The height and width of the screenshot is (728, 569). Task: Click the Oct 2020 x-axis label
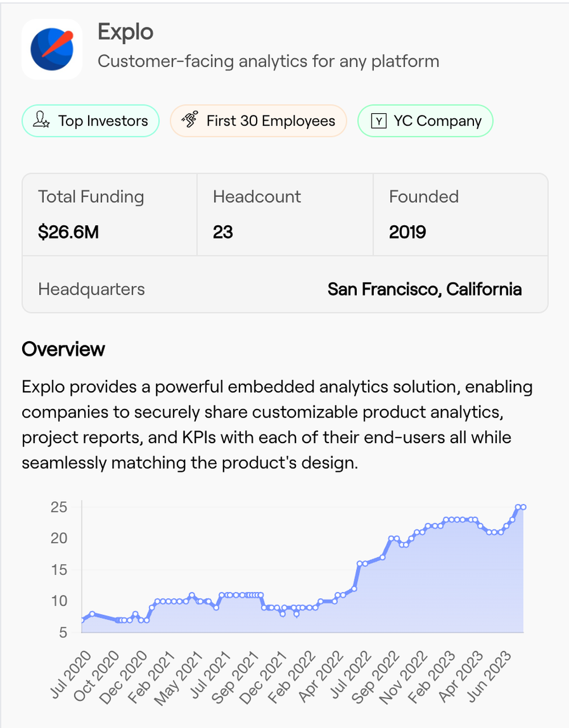[96, 677]
